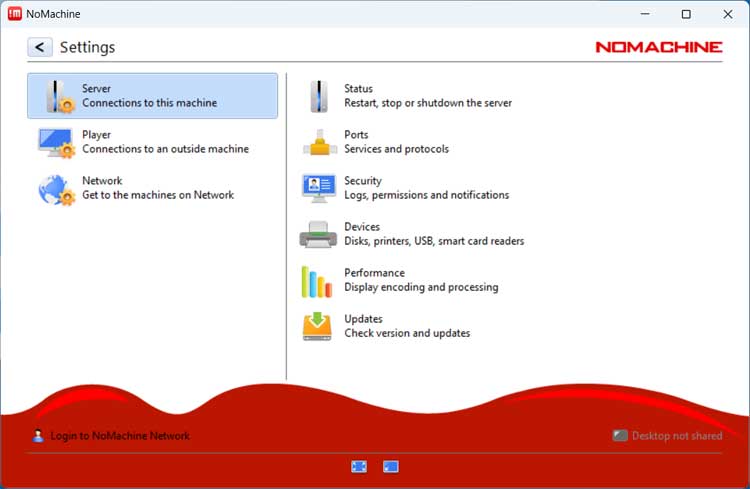Click the fullscreen icon in the bottom bar

pos(359,467)
